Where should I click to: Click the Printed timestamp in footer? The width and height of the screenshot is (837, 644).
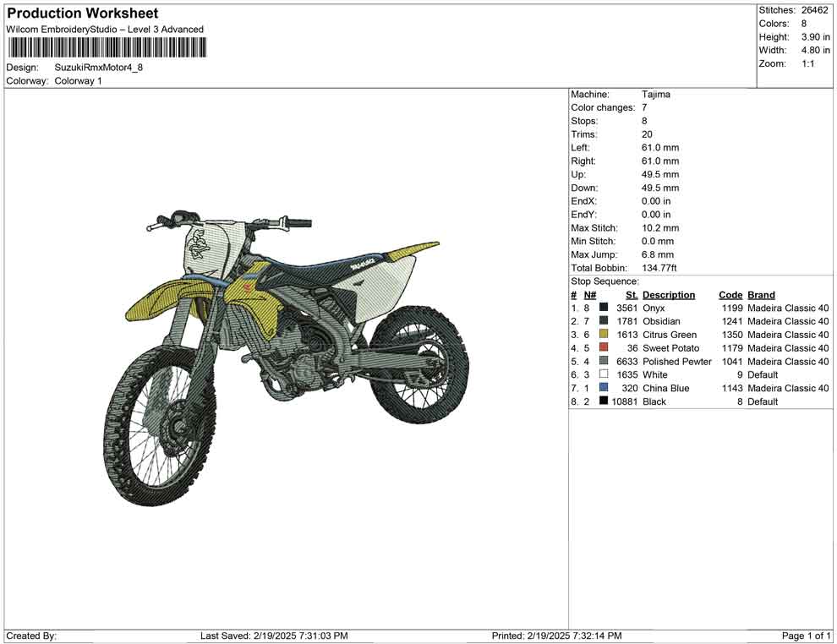pyautogui.click(x=556, y=636)
